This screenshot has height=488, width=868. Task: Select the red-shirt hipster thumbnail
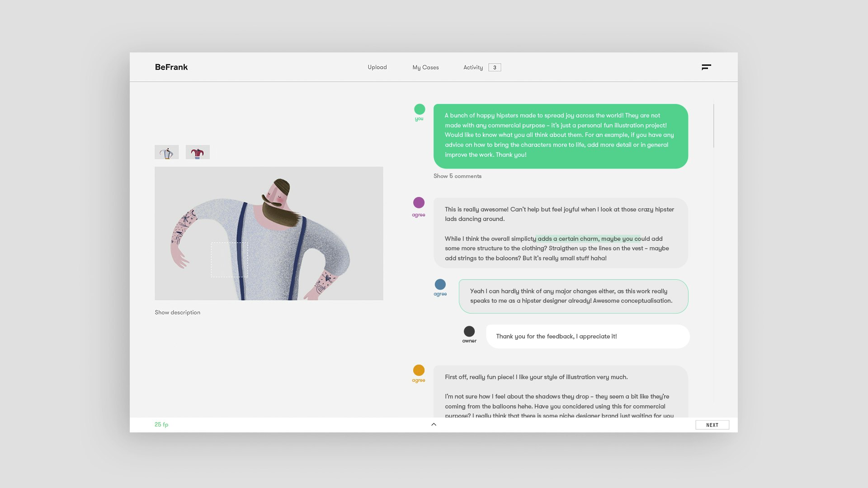pyautogui.click(x=198, y=152)
